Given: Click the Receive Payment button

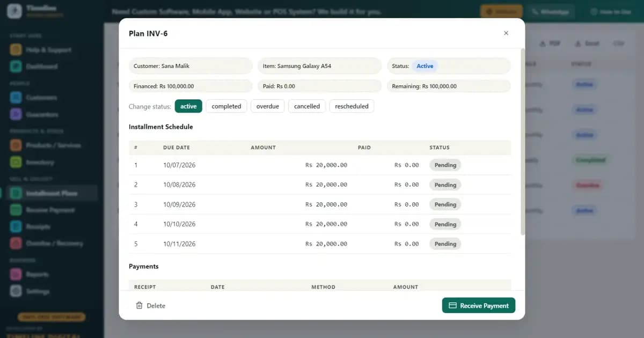Looking at the screenshot, I should click(479, 305).
